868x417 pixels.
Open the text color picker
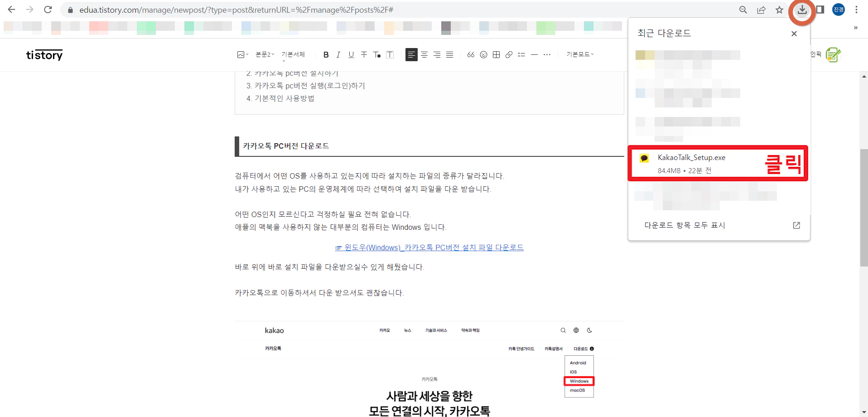pos(376,54)
